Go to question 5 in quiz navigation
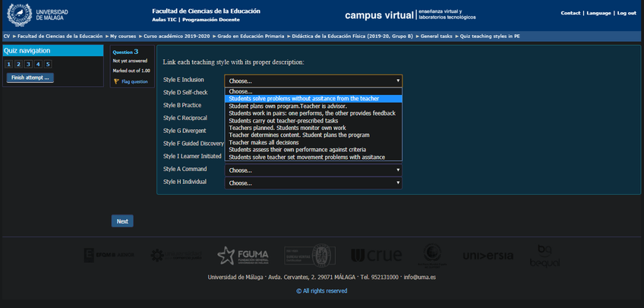Screen dimensions: 644x308 (48, 65)
